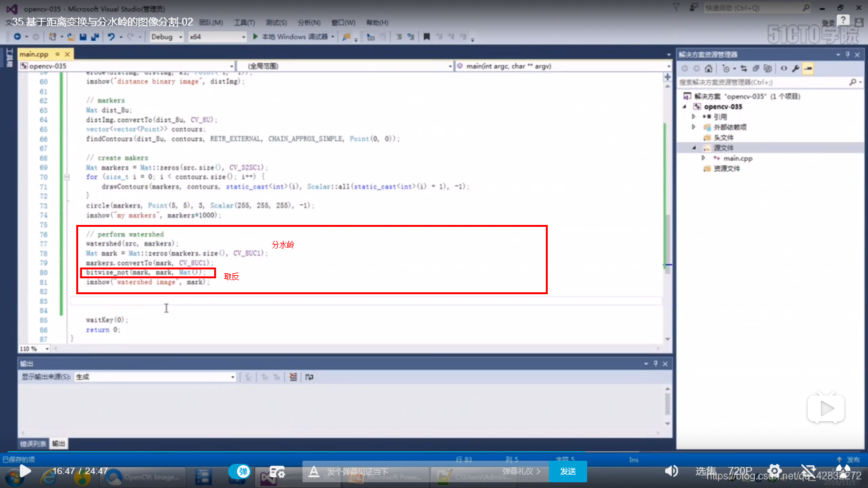This screenshot has width=868, height=488.
Task: Toggle auto-hide pin on output panel
Action: click(656, 363)
